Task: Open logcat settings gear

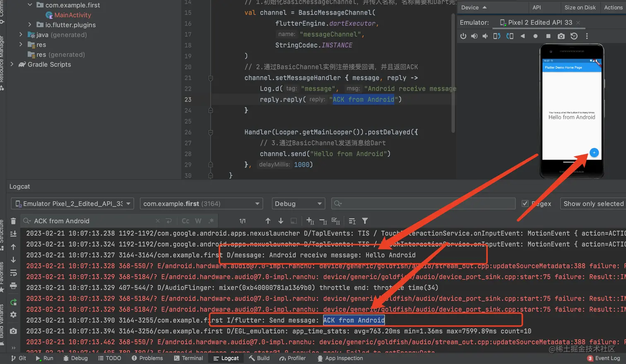Action: (13, 315)
